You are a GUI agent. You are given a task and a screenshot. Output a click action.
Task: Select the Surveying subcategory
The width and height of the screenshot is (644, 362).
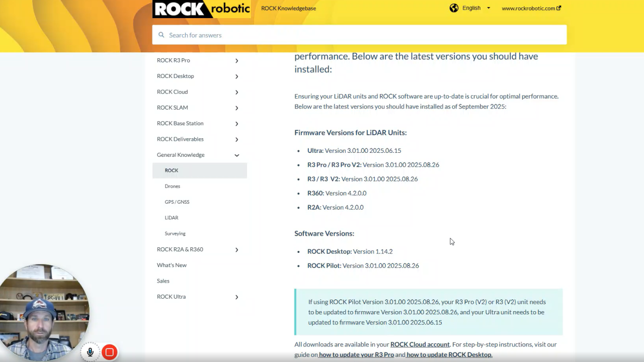tap(175, 233)
